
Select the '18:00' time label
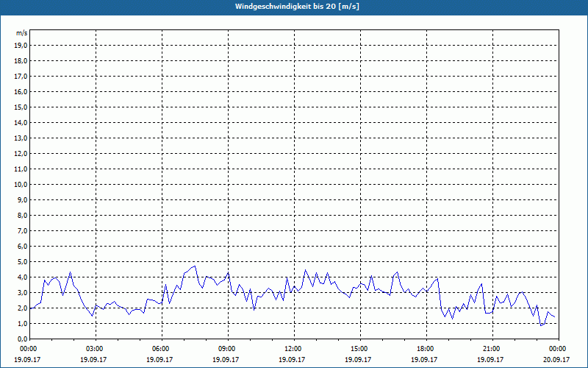tap(426, 349)
